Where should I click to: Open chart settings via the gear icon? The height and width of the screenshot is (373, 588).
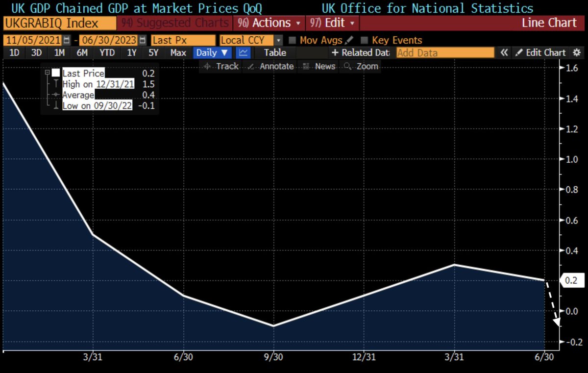click(577, 52)
